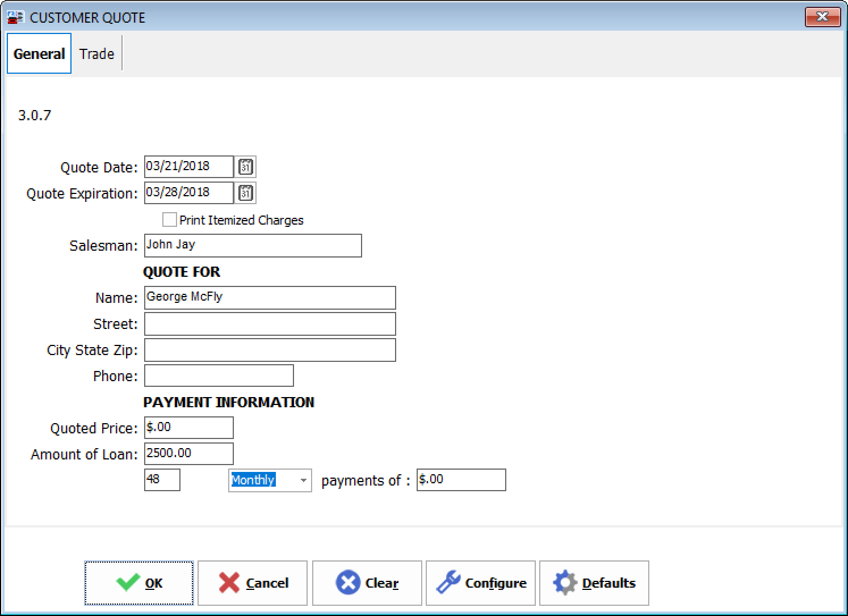Open the Quote Expiration calendar picker

[245, 193]
